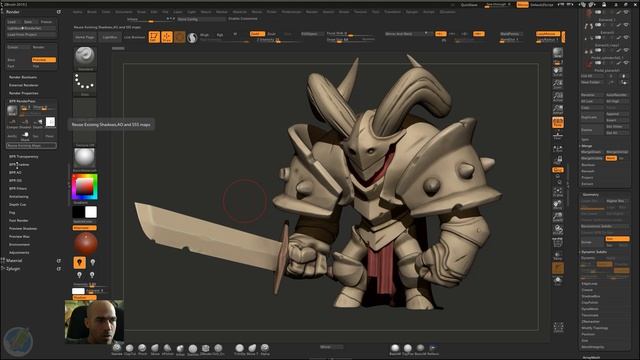Screen dimensions: 640x360
Task: Click Reuse Existing Maps button
Action: [x=31, y=145]
